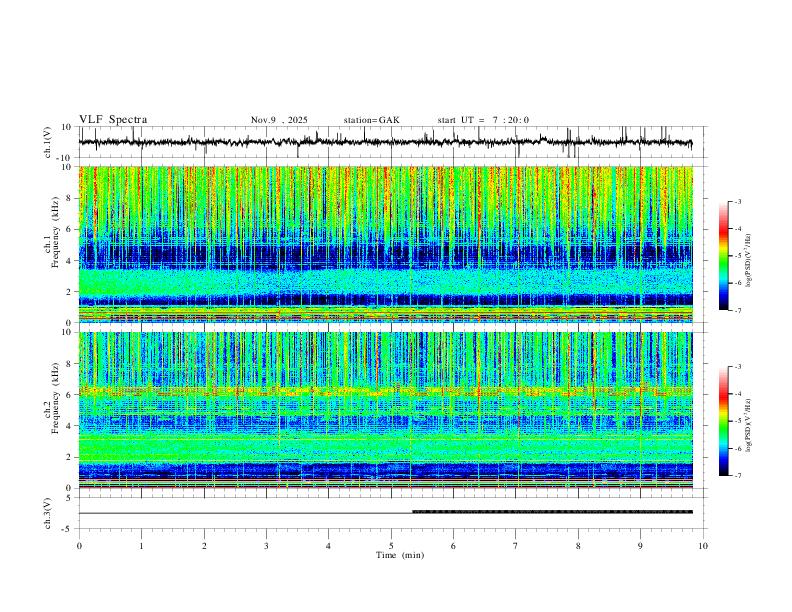
Task: Click the "4" kHz tick on ch.1 spectrogram axis
Action: [x=70, y=261]
